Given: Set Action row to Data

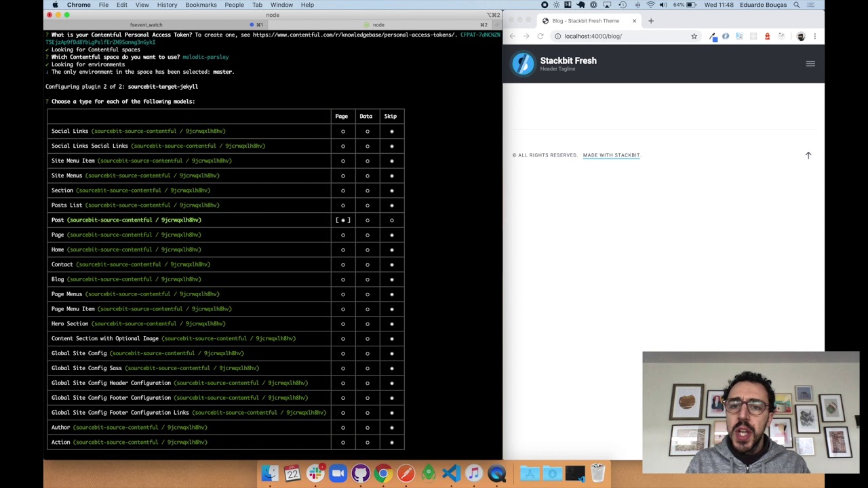Looking at the screenshot, I should pyautogui.click(x=367, y=443).
